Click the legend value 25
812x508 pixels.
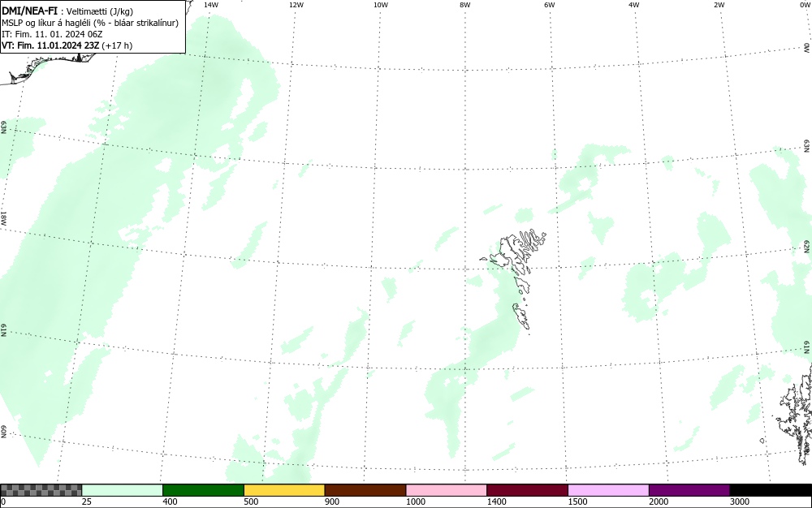point(87,502)
